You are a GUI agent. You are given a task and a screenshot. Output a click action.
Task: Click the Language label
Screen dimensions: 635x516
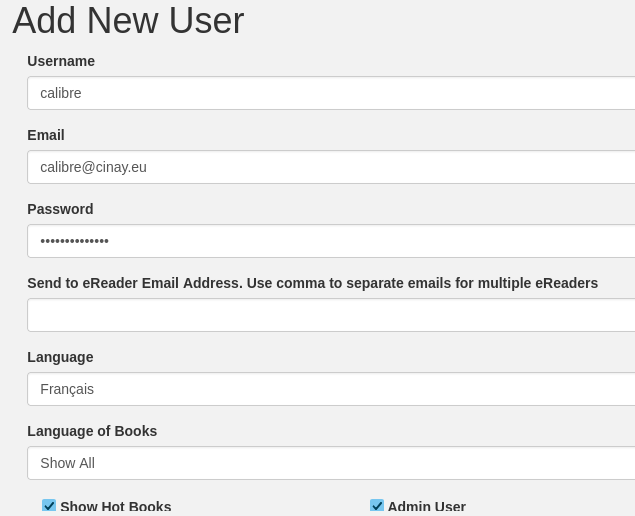[x=60, y=357]
